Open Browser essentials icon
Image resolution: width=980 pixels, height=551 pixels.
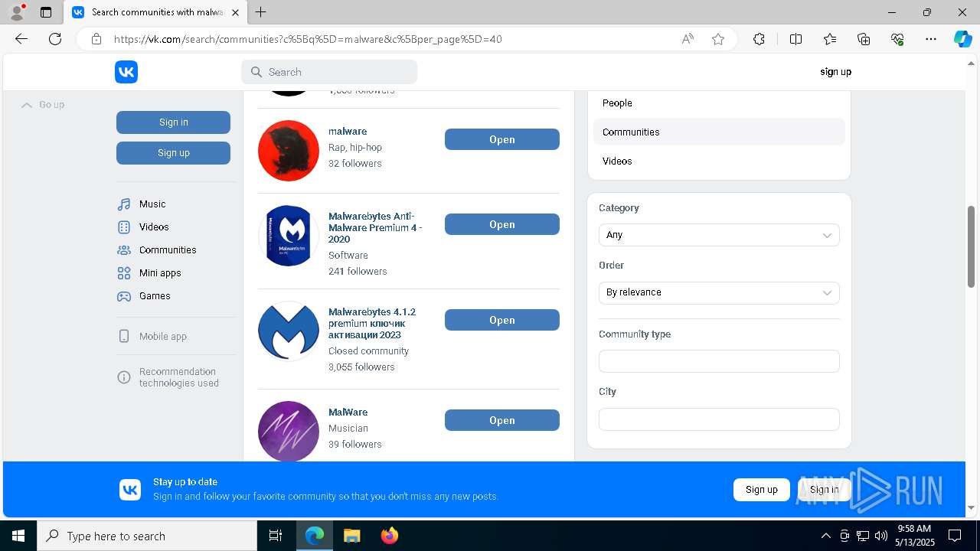(897, 39)
